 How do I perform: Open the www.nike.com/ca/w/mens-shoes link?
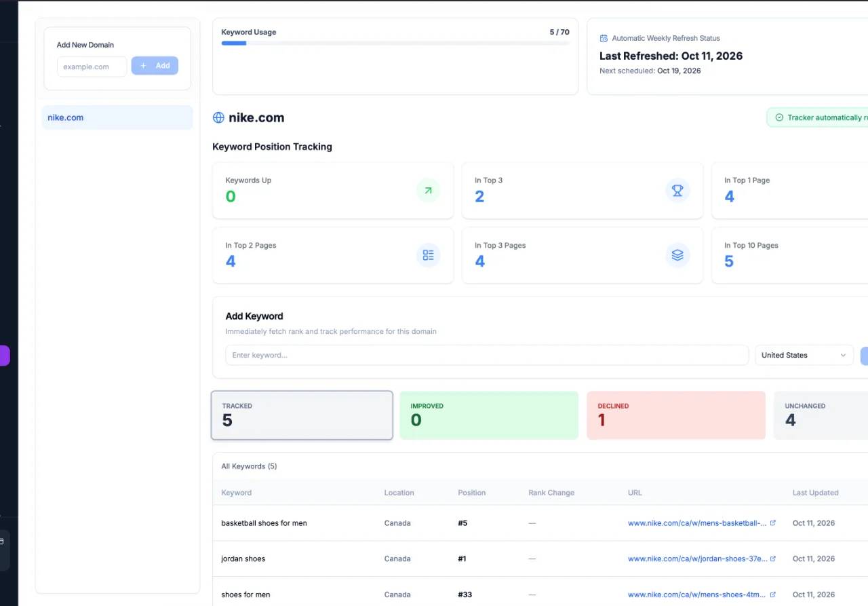pyautogui.click(x=697, y=594)
